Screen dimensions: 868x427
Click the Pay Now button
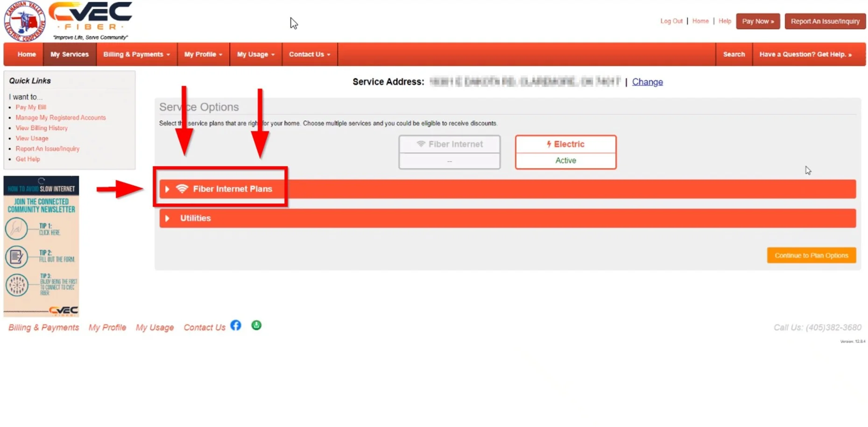point(757,21)
